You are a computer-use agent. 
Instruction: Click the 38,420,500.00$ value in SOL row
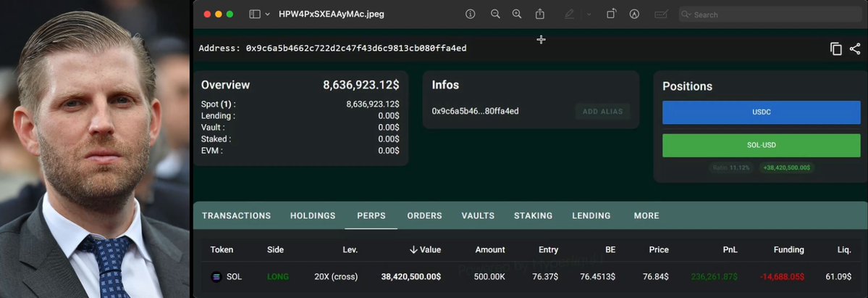coord(410,276)
